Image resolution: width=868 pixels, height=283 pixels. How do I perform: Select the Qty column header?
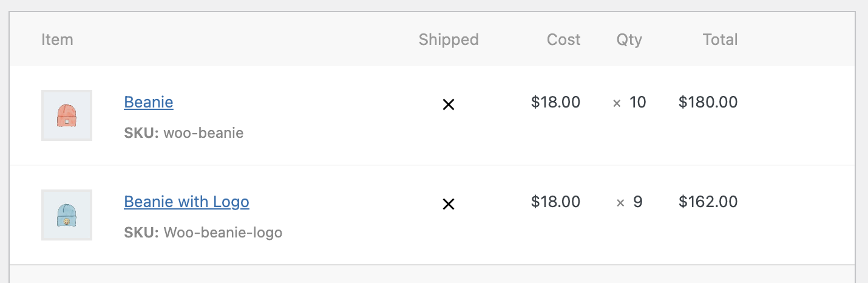629,40
